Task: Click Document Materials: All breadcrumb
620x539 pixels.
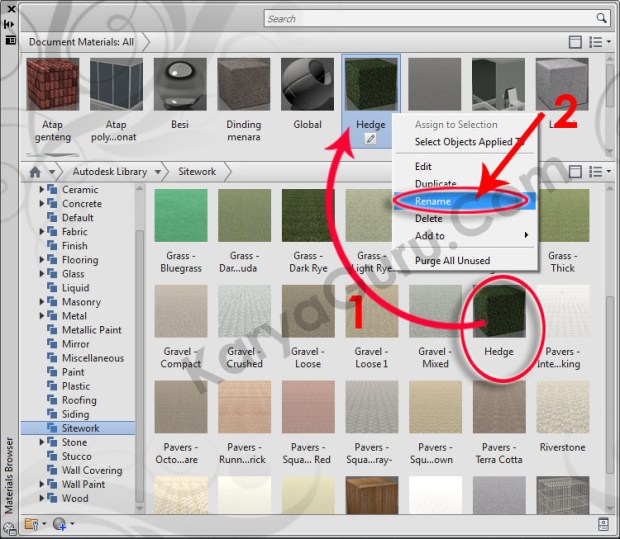Action: coord(81,42)
